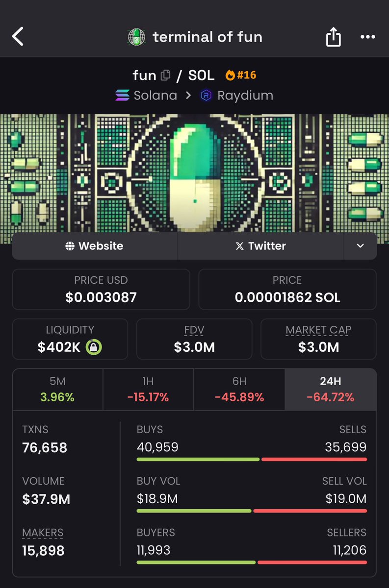The width and height of the screenshot is (389, 588).
Task: Tap the Raydium DEX logo
Action: point(207,95)
